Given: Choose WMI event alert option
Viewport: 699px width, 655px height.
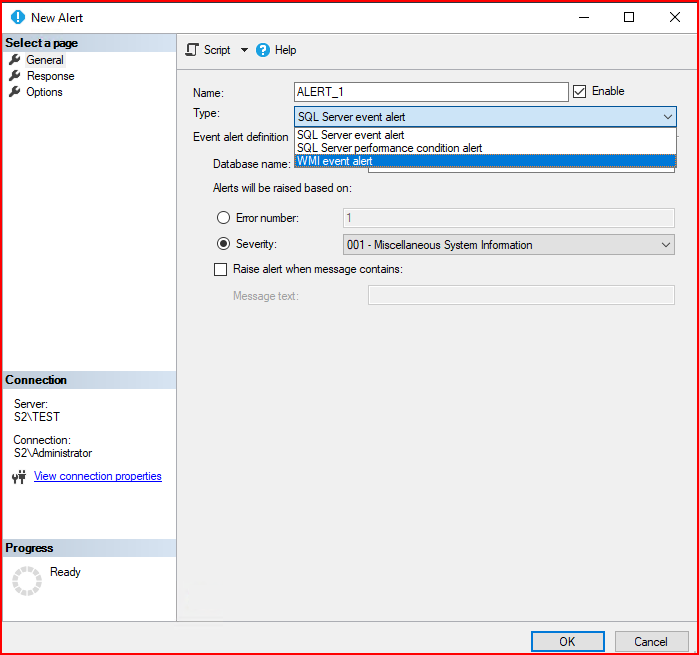Looking at the screenshot, I should pyautogui.click(x=485, y=161).
